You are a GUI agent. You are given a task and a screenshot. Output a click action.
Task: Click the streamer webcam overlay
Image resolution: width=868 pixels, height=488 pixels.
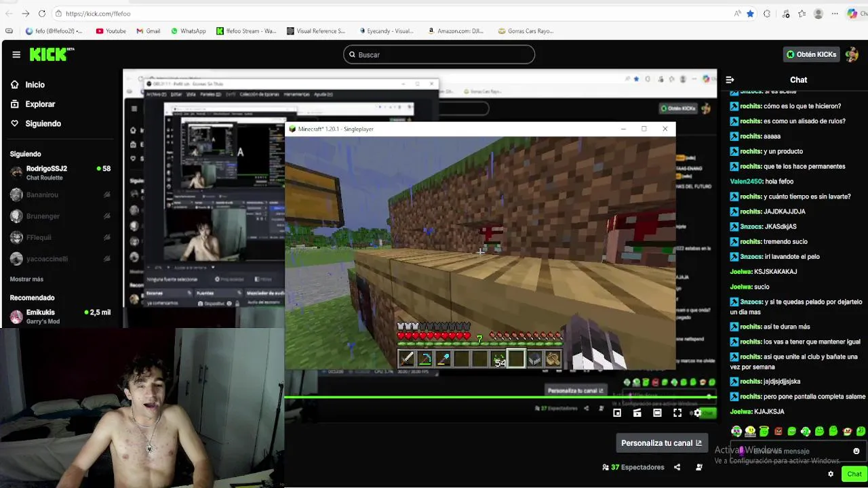point(142,408)
